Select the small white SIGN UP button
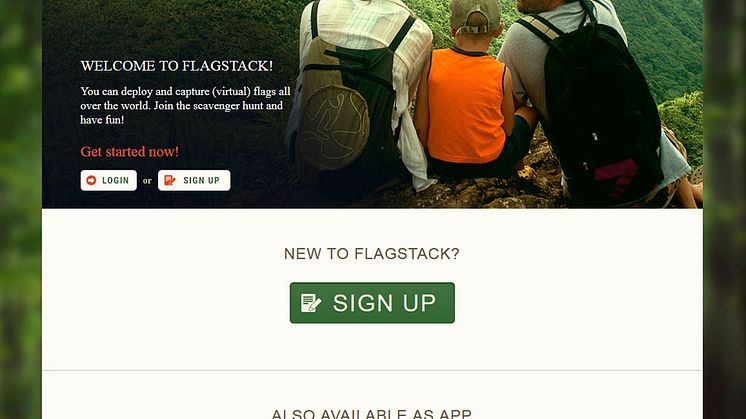Screen dimensions: 746x419 click(x=194, y=180)
